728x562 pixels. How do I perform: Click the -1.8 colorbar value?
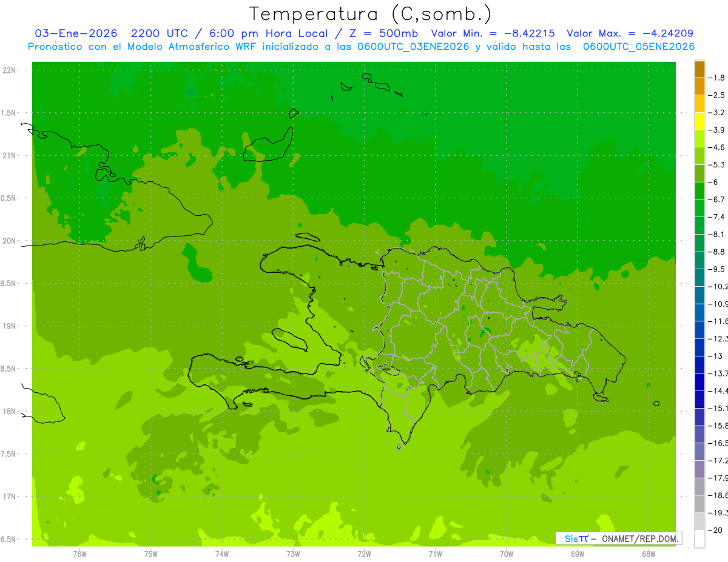(x=716, y=78)
